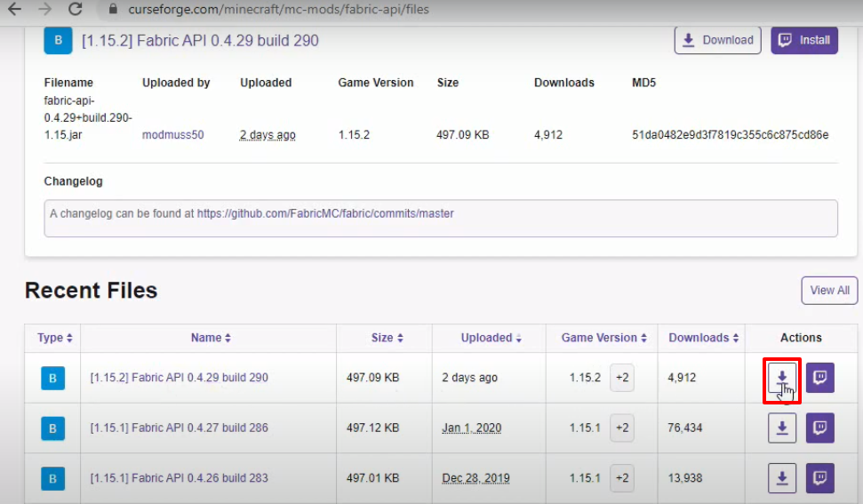Click the browser back arrow
The image size is (863, 504).
tap(15, 9)
